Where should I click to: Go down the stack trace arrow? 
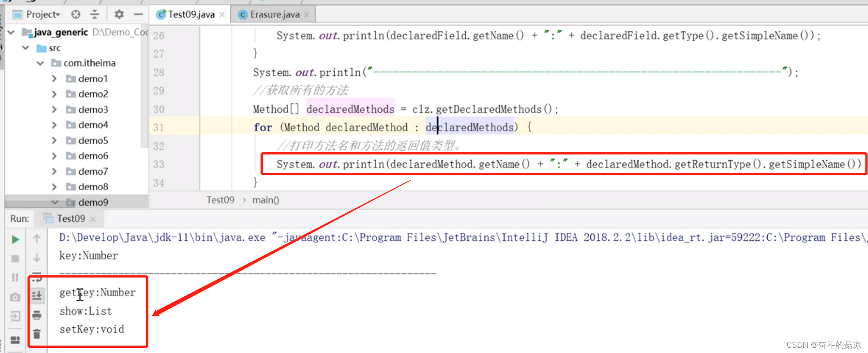(x=37, y=257)
